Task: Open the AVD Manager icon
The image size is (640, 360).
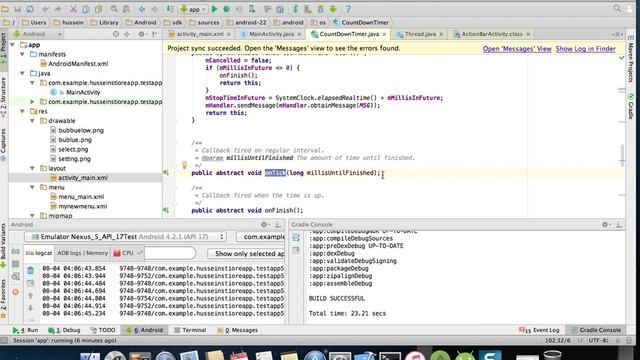Action: pos(308,9)
